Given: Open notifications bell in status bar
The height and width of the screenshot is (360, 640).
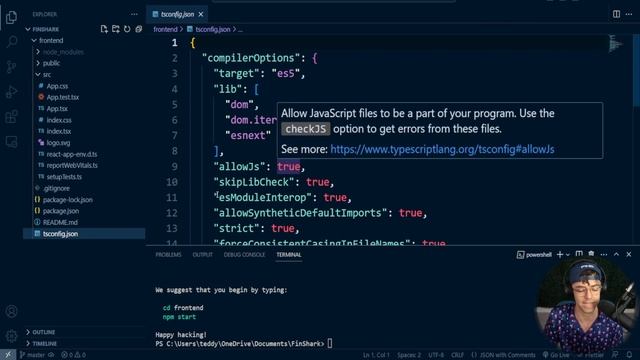Looking at the screenshot, I should coord(629,355).
